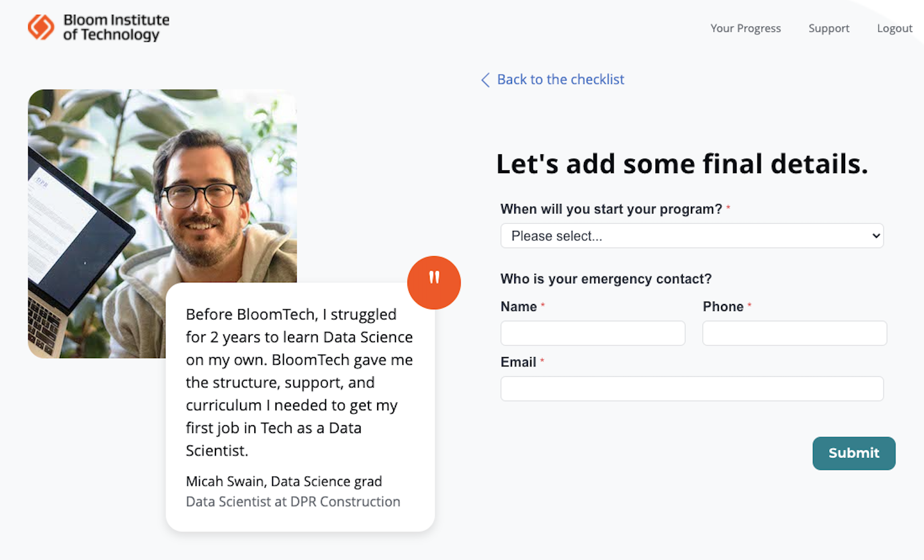Viewport: 924px width, 560px height.
Task: Click the Let's add some final details heading
Action: coord(682,164)
